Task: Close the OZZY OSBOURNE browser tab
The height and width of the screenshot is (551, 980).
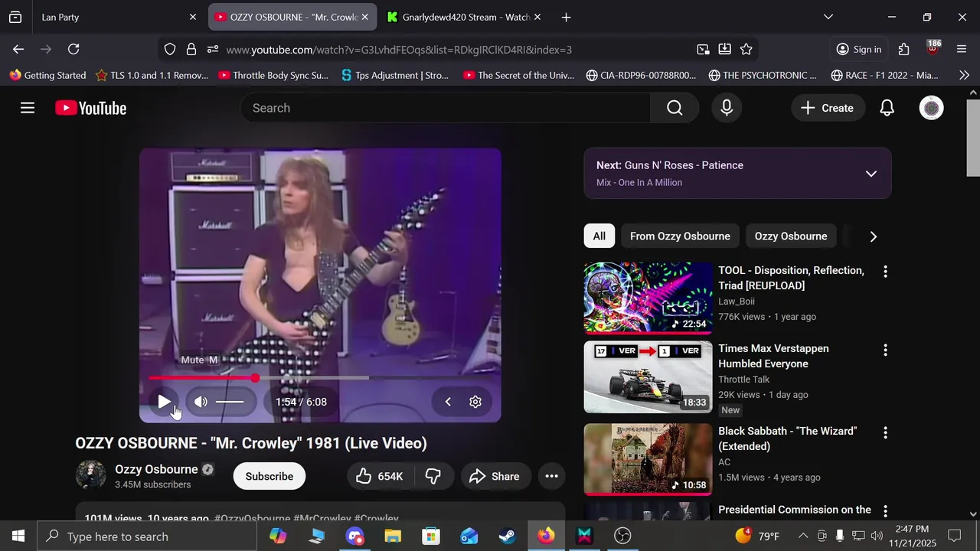Action: click(365, 17)
